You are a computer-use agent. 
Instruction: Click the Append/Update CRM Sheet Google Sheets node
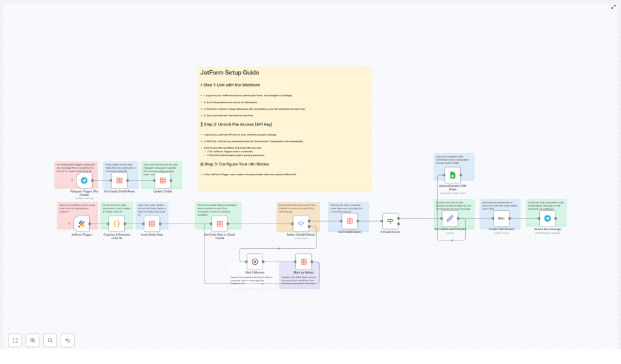pyautogui.click(x=452, y=175)
